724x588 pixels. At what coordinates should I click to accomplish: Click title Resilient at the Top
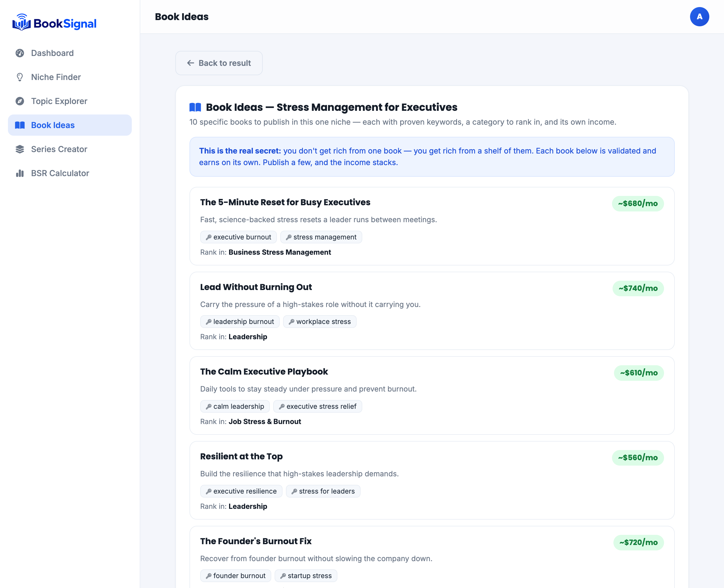click(x=241, y=457)
